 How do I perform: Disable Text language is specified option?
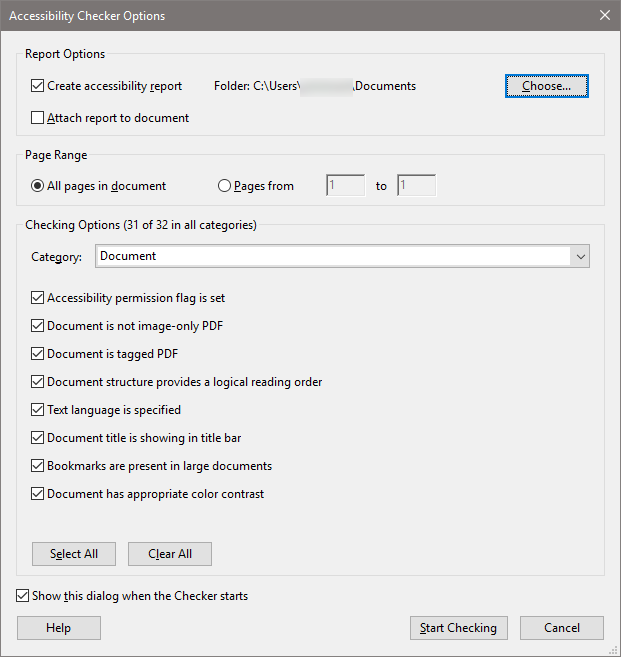[38, 410]
